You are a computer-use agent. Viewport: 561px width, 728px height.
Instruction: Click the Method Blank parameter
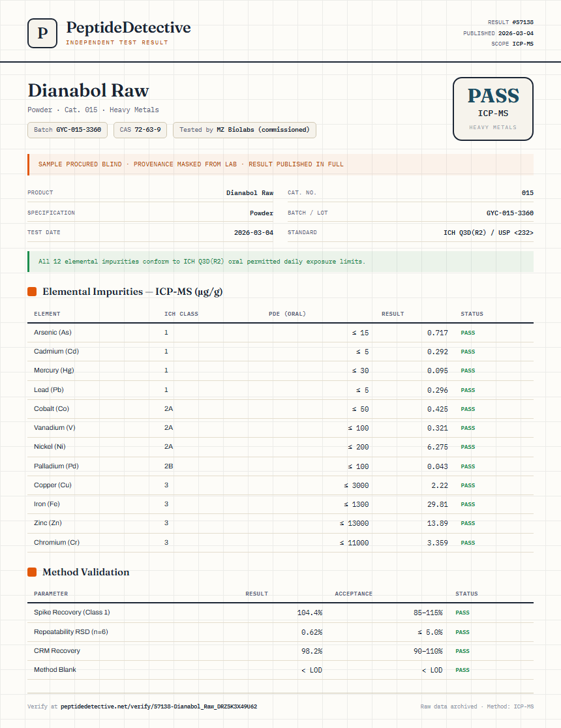[x=55, y=669]
